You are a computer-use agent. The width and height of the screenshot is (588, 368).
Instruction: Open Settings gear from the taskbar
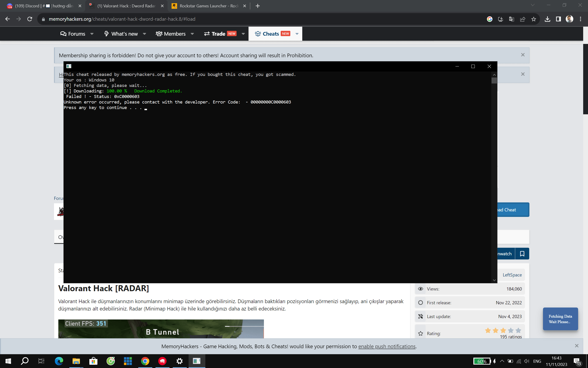(180, 361)
